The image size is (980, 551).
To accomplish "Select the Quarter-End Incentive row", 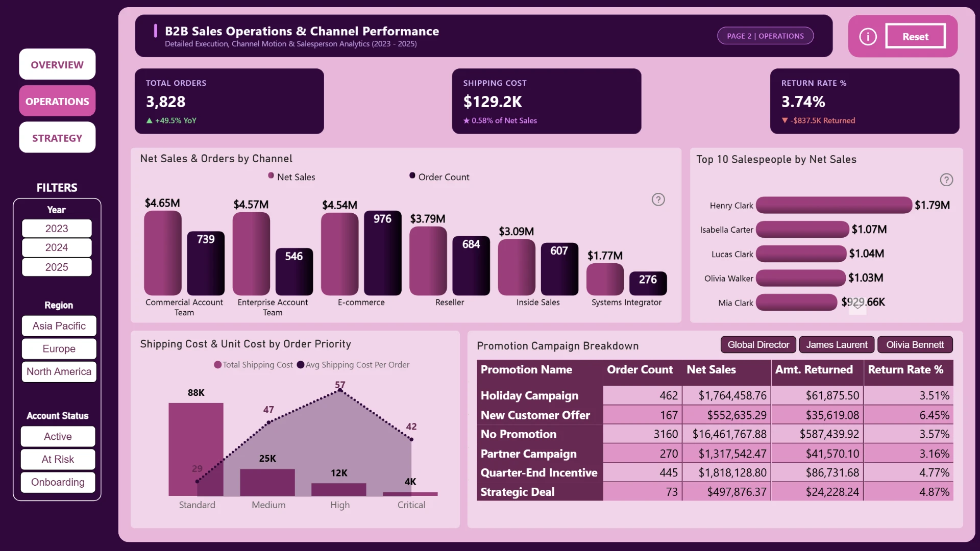I will click(x=715, y=473).
